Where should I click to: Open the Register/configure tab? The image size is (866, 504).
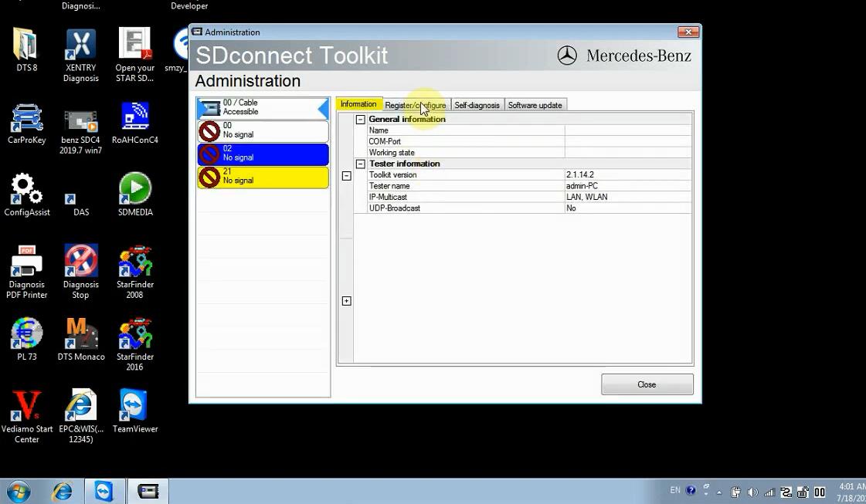[x=416, y=105]
